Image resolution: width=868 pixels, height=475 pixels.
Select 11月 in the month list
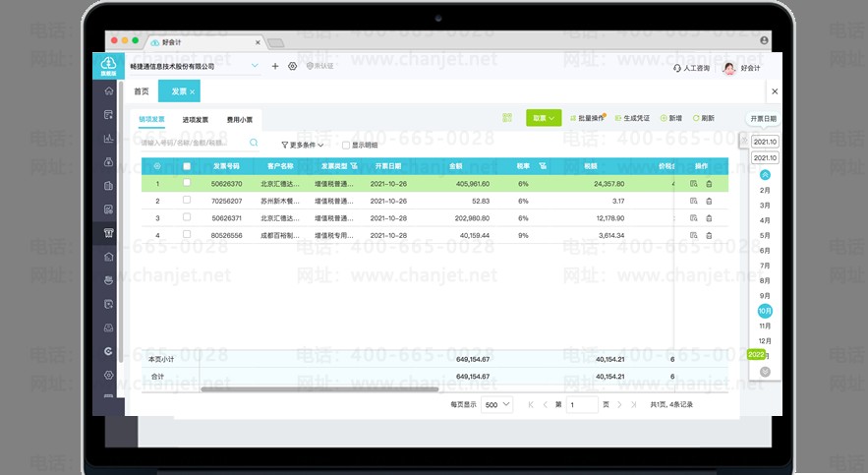[x=765, y=327]
